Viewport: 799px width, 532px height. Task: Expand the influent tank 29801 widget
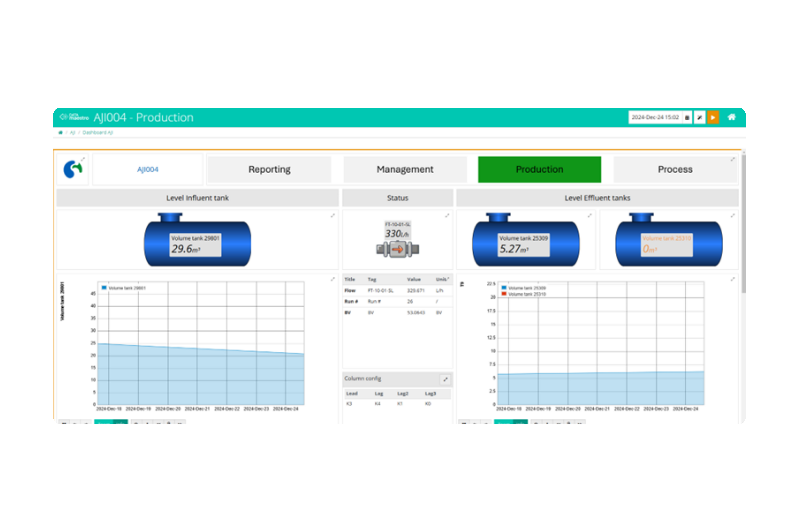coord(333,215)
